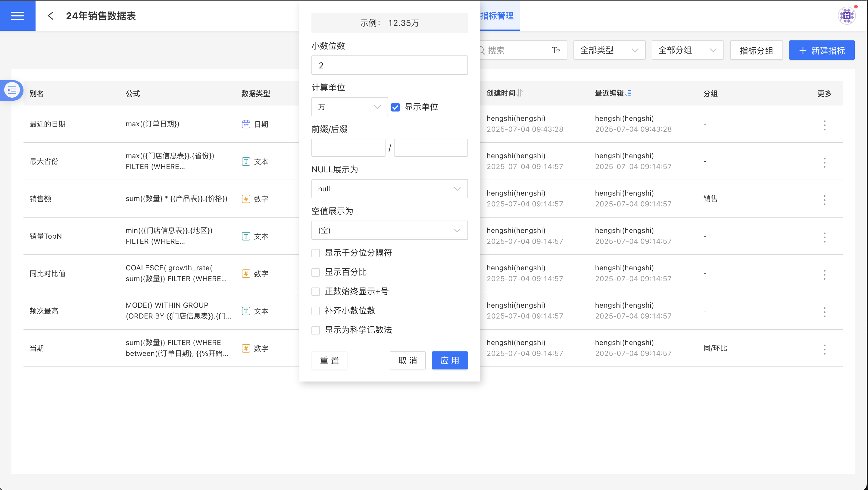Open the hamburger main menu
This screenshot has height=490, width=868.
click(x=17, y=15)
